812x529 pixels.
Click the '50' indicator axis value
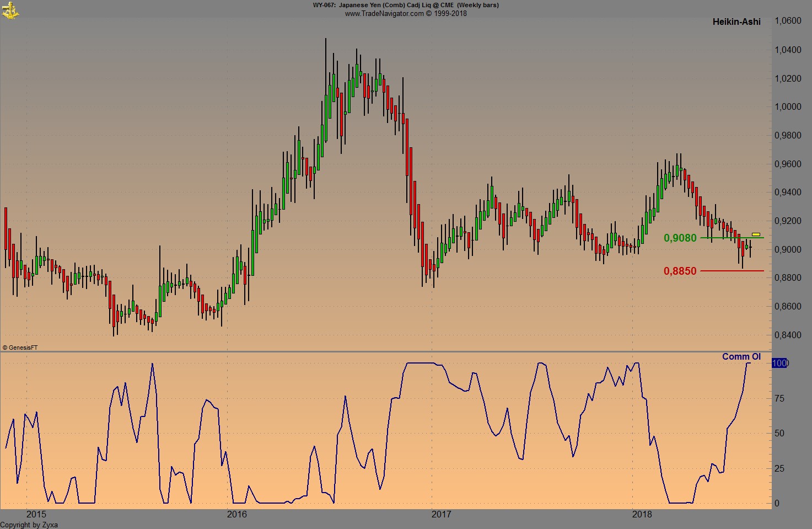pos(779,434)
